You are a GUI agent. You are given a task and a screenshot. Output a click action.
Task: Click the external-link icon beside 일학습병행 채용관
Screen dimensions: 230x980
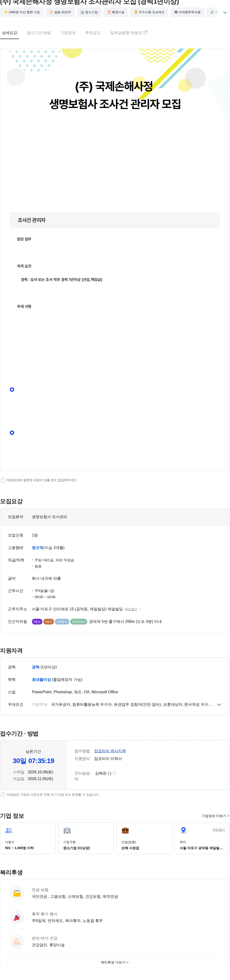click(x=145, y=32)
